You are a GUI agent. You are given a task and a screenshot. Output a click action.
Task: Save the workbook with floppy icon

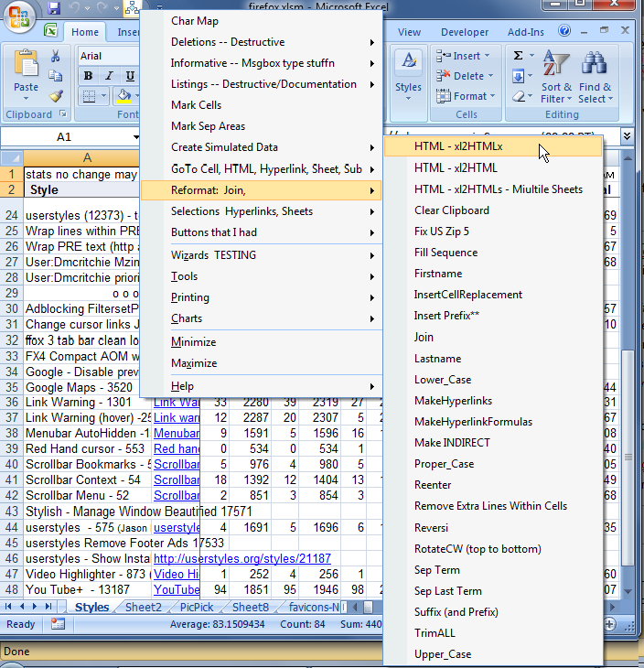click(54, 8)
